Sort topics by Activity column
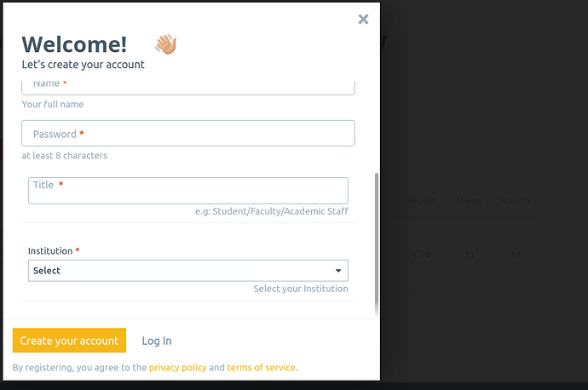 pos(515,200)
